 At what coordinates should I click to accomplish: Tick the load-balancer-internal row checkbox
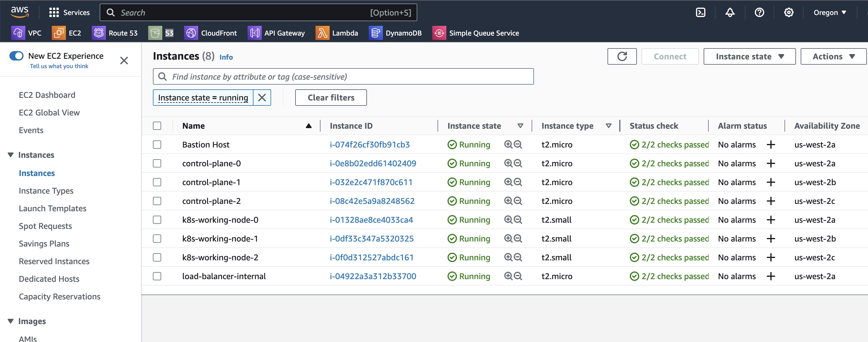(x=157, y=276)
